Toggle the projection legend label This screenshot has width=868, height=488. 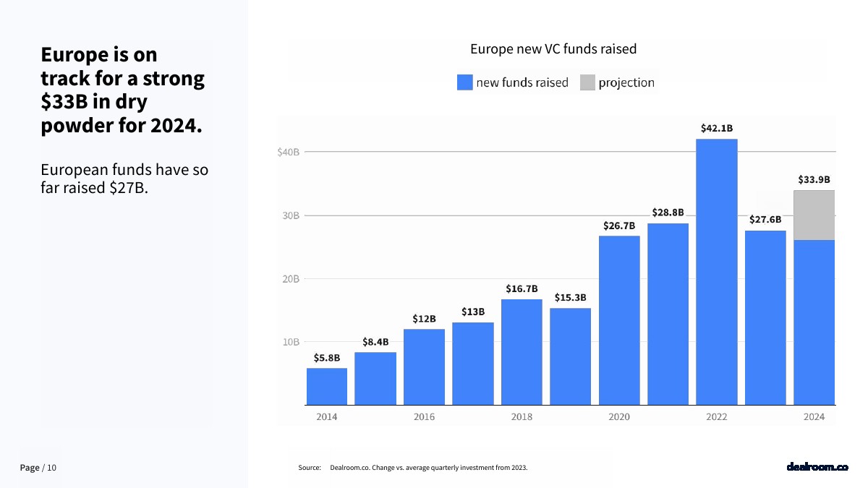[x=626, y=82]
